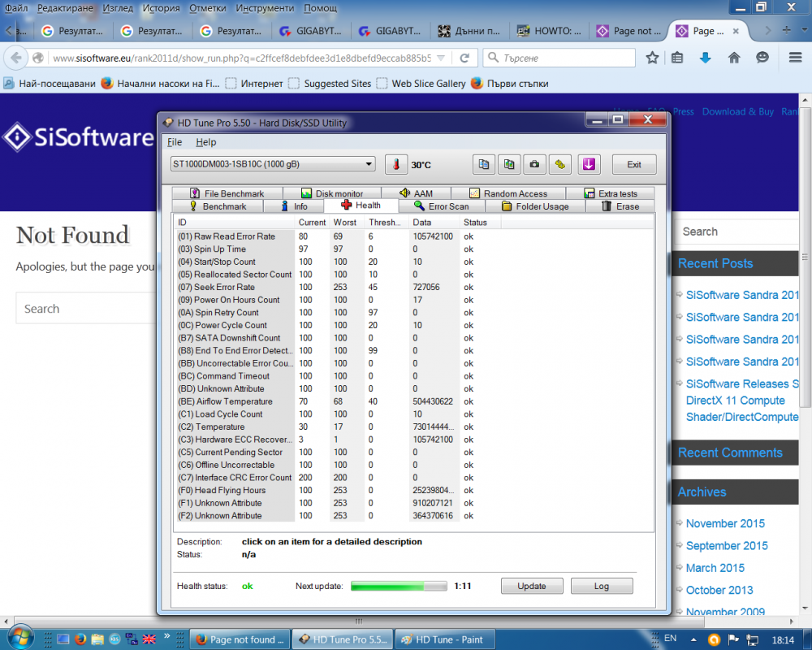The width and height of the screenshot is (812, 650).
Task: Click the SiSoftware logo in the browser
Action: [79, 137]
